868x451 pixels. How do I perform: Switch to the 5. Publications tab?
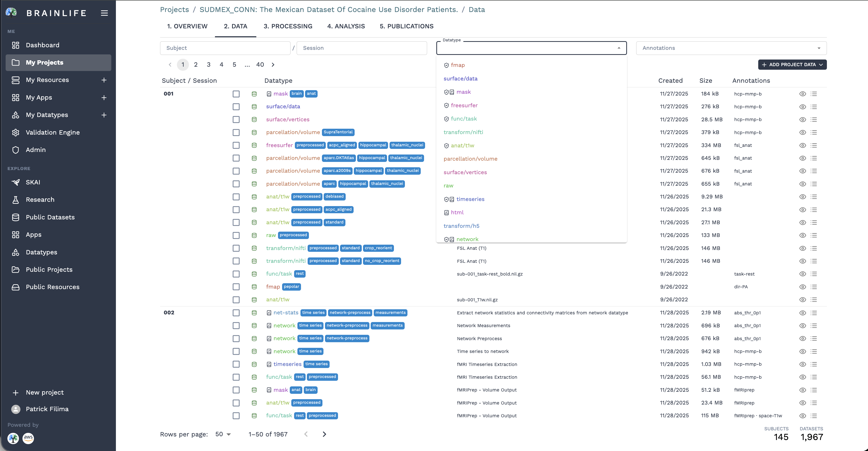pos(407,26)
